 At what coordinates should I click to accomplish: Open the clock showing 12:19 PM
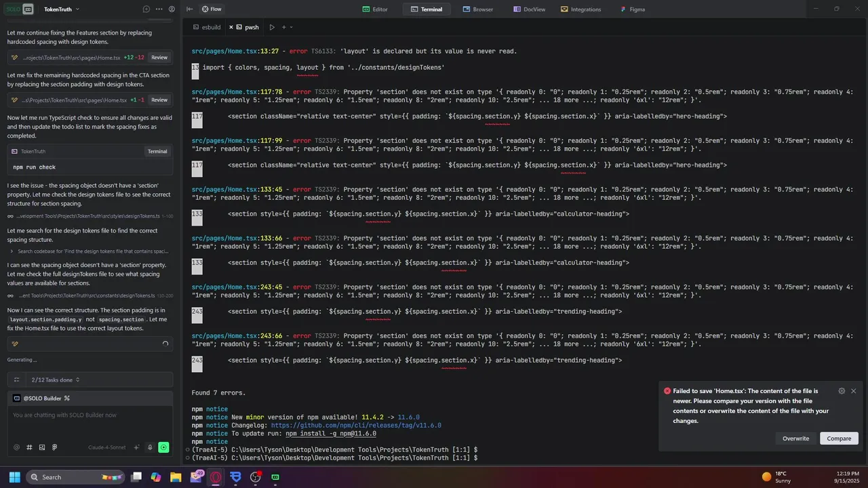847,477
